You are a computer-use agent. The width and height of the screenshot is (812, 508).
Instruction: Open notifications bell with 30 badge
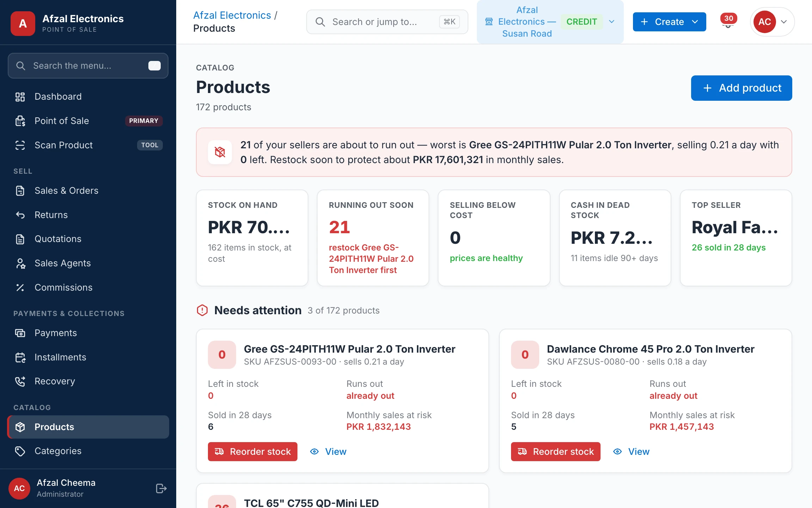click(728, 22)
